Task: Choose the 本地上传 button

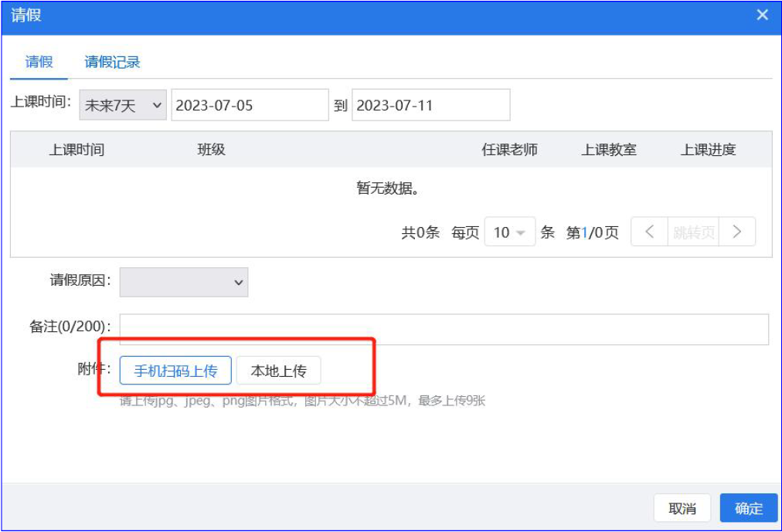Action: click(278, 371)
